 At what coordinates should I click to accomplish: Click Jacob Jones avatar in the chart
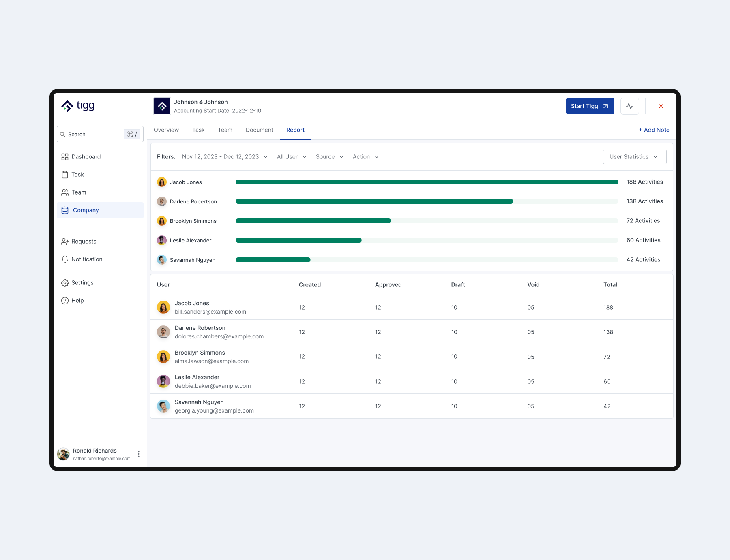[162, 182]
